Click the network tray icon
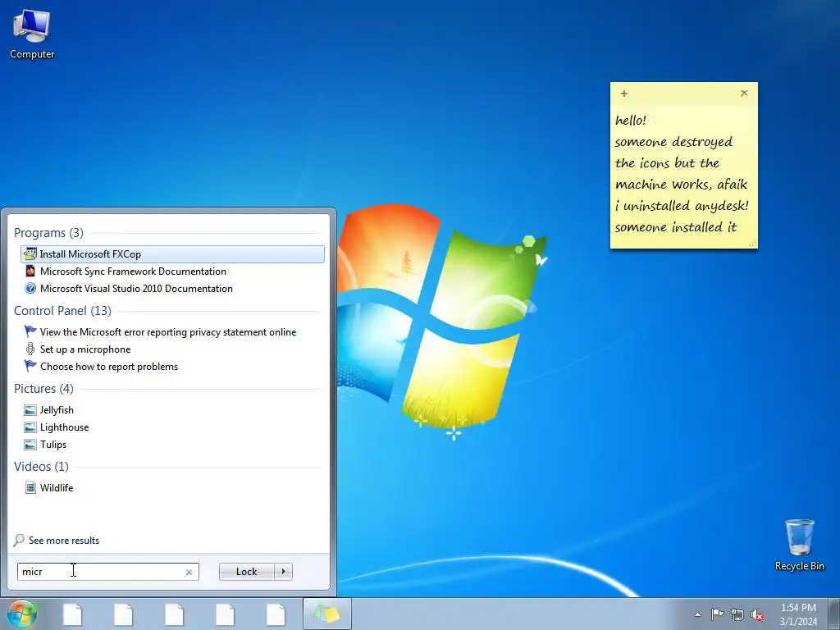840x630 pixels. tap(737, 614)
